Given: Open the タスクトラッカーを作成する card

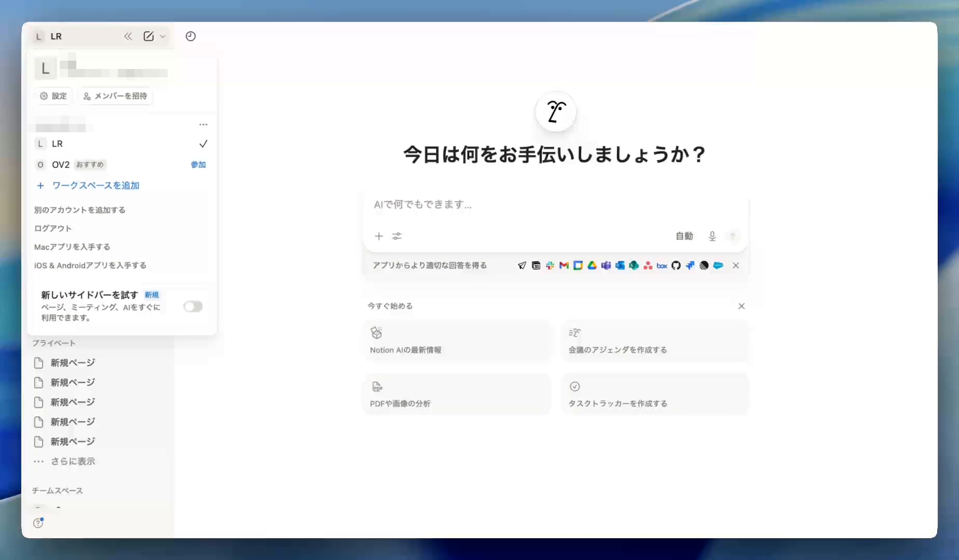Looking at the screenshot, I should (x=655, y=394).
